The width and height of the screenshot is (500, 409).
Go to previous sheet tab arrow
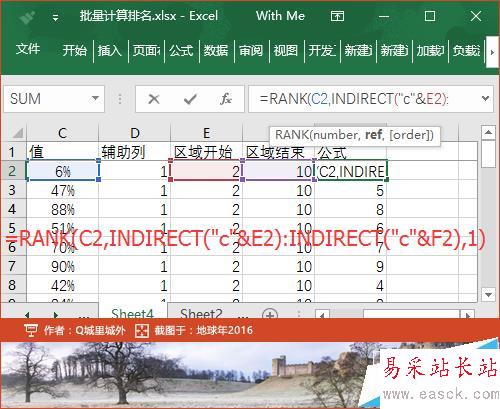coord(27,315)
